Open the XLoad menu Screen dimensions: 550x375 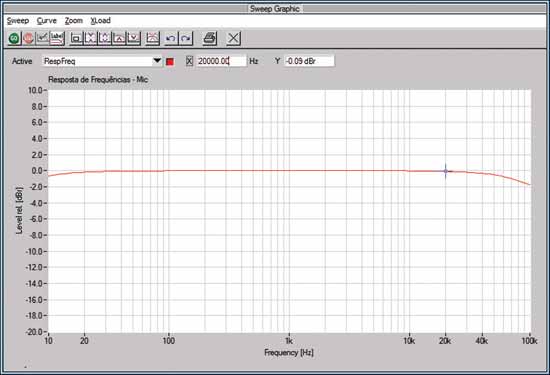[x=101, y=21]
